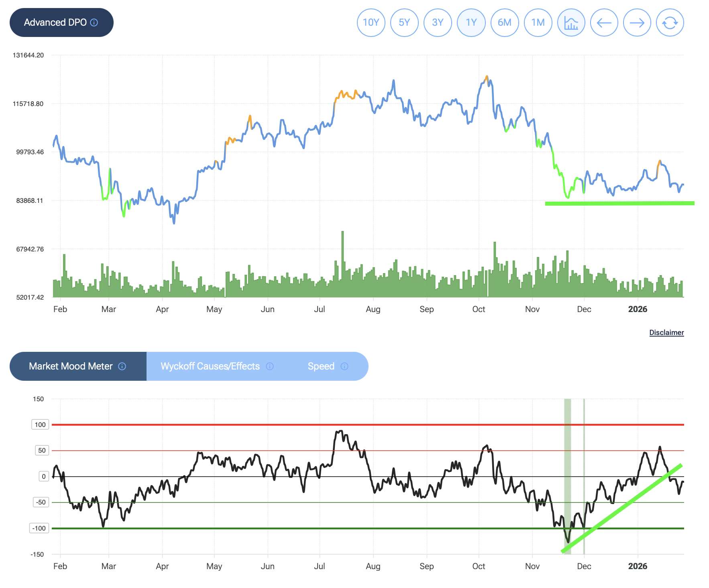Navigate chart backward with left arrow
Viewport: 709px width, 588px height.
[x=604, y=23]
